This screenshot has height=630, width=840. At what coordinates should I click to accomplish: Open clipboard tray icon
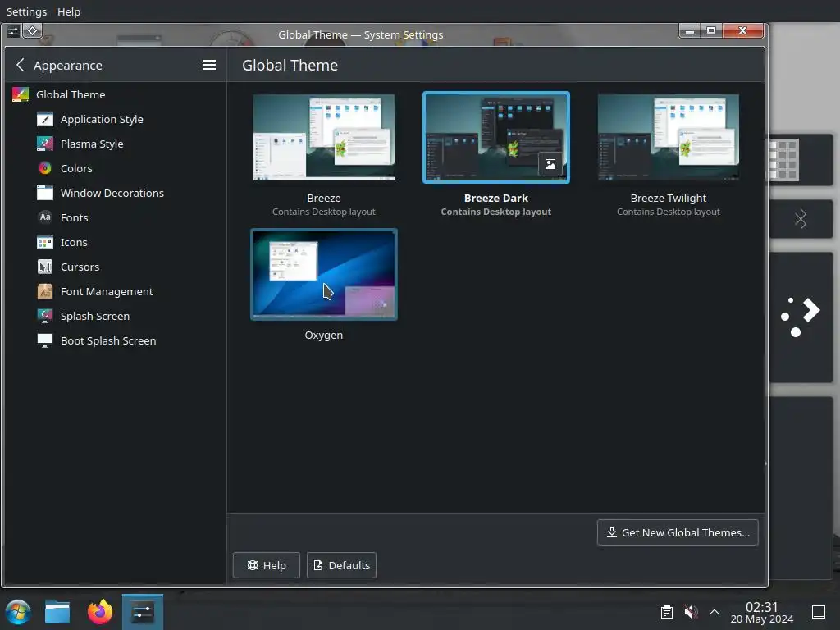[x=666, y=612]
